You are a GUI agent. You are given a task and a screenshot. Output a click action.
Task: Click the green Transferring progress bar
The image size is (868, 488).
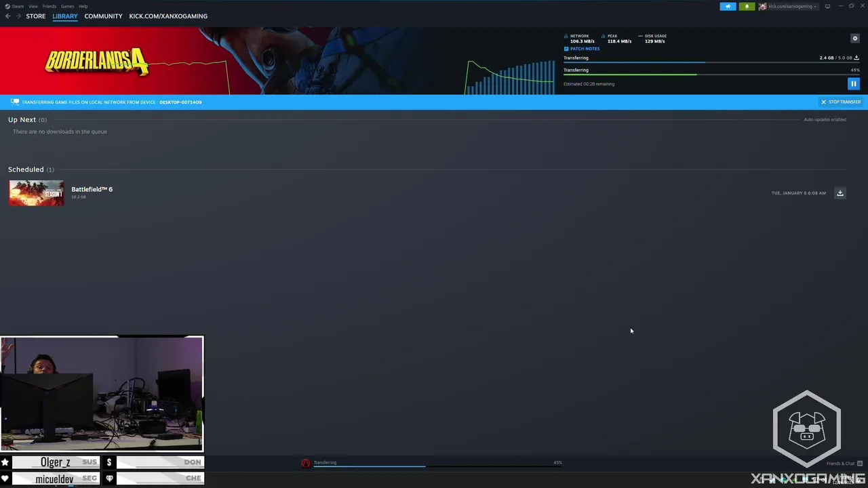click(x=711, y=75)
